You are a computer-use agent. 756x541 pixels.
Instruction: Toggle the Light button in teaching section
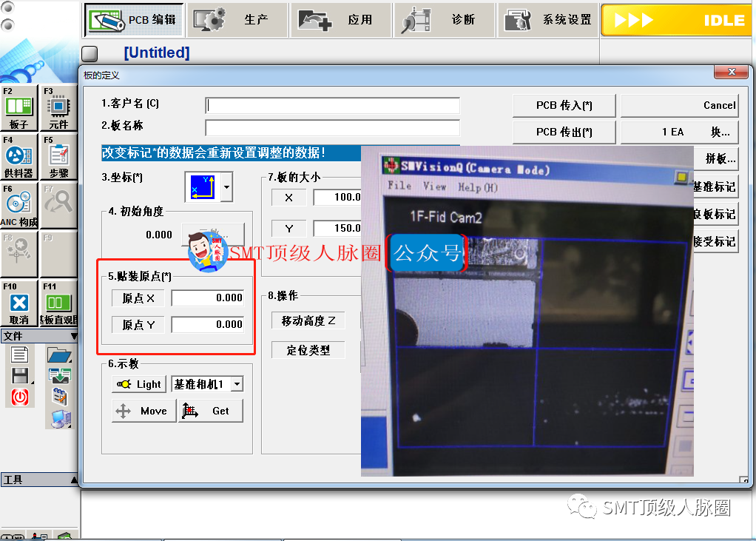(140, 384)
